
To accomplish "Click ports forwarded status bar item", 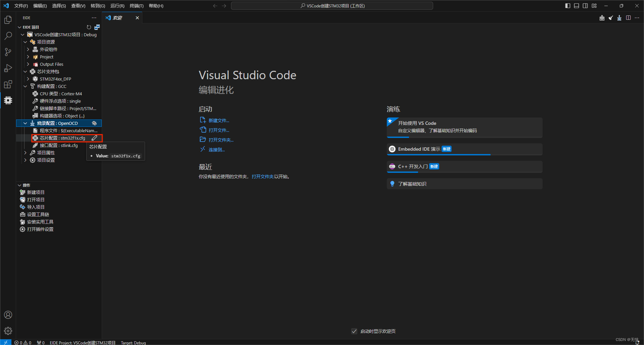I will [x=41, y=343].
